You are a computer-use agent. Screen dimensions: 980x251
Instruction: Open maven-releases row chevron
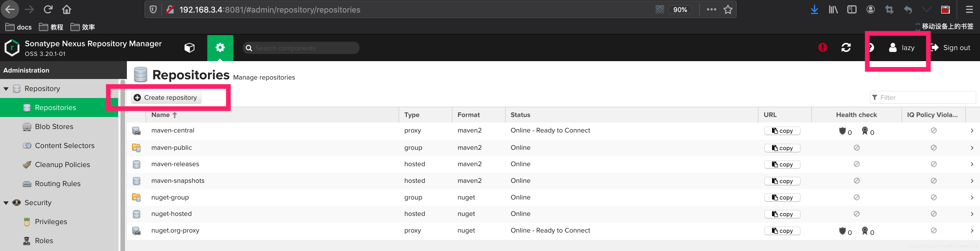(x=972, y=164)
